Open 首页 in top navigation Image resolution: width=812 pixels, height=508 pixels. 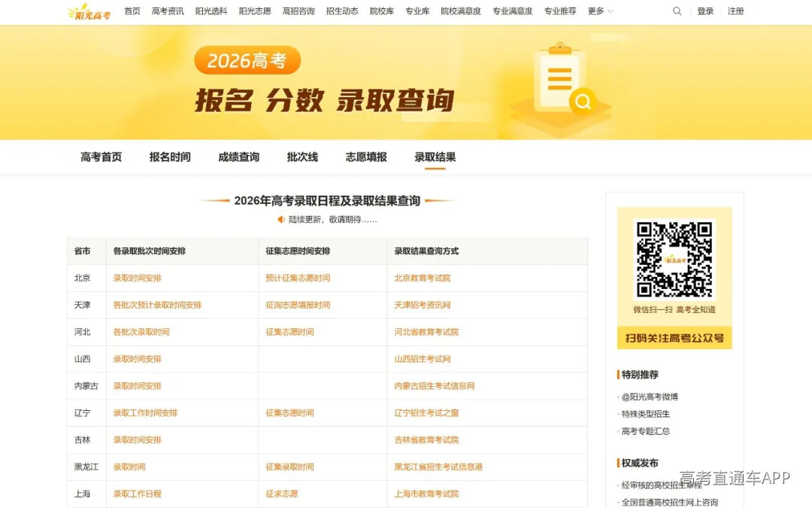point(132,11)
